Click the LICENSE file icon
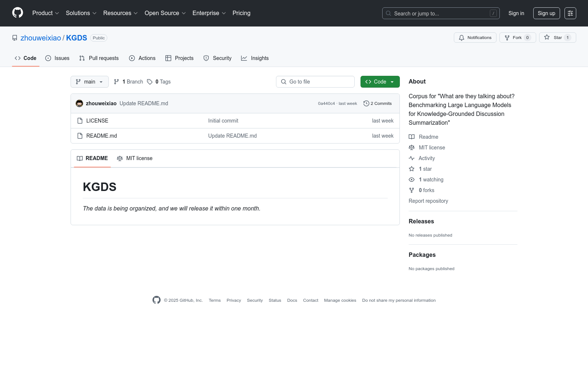Viewport: 588px width, 368px height. click(x=80, y=121)
